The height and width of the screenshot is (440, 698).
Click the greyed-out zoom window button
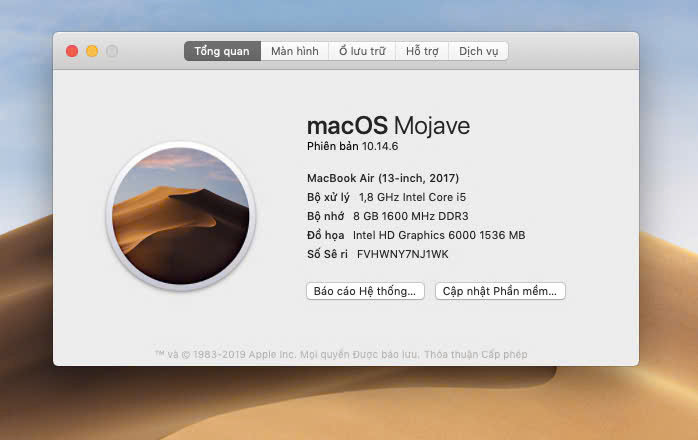tap(112, 51)
